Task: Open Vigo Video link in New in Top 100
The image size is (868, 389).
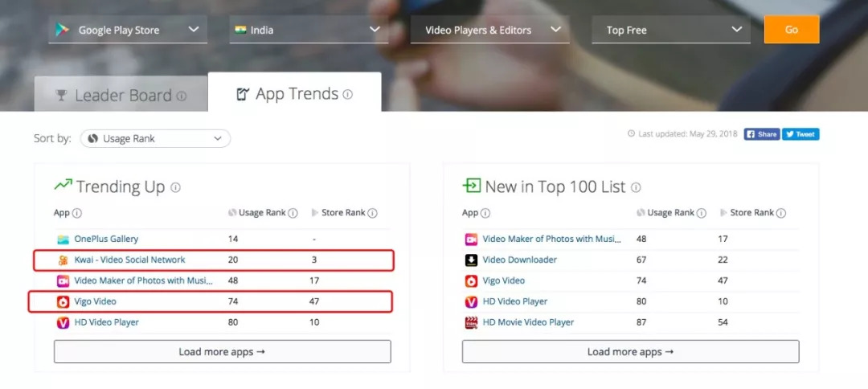Action: tap(504, 280)
